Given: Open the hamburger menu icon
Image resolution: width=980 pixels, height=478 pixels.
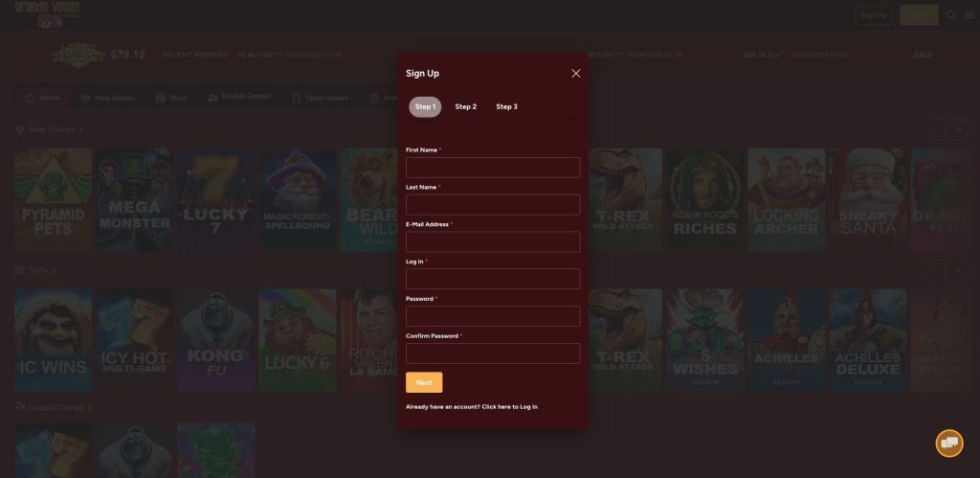Looking at the screenshot, I should tap(969, 15).
